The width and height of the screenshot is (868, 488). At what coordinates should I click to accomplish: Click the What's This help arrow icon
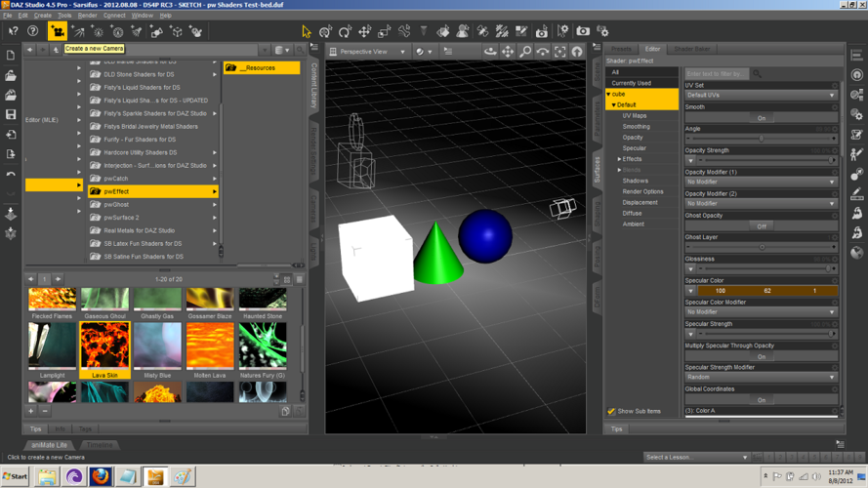14,31
